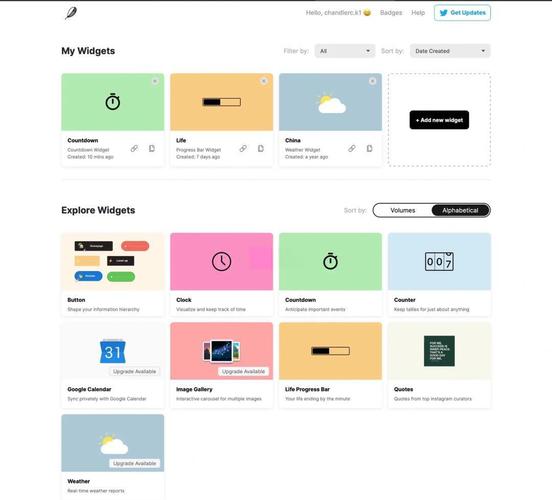Copy link of Countdown widget

click(134, 149)
